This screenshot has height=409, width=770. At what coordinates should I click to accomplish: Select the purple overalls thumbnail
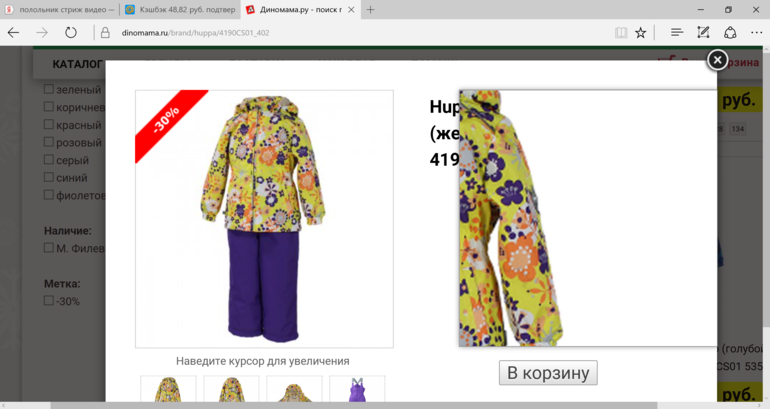pyautogui.click(x=357, y=390)
